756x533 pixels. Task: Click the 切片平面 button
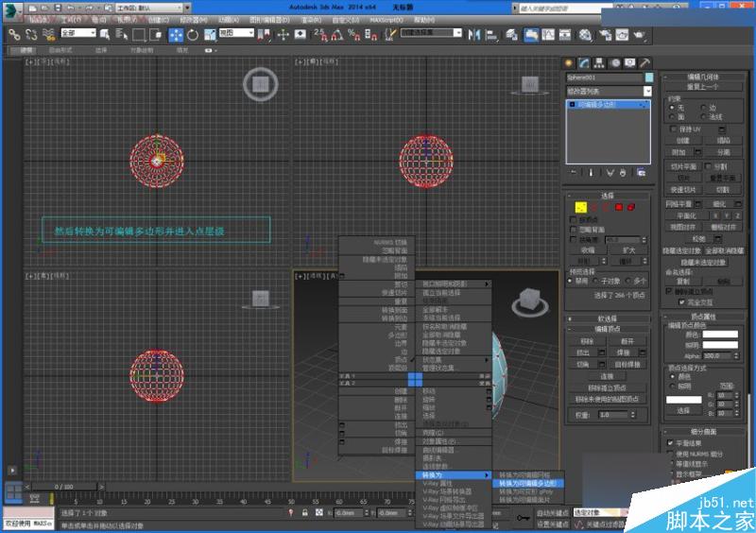point(683,166)
